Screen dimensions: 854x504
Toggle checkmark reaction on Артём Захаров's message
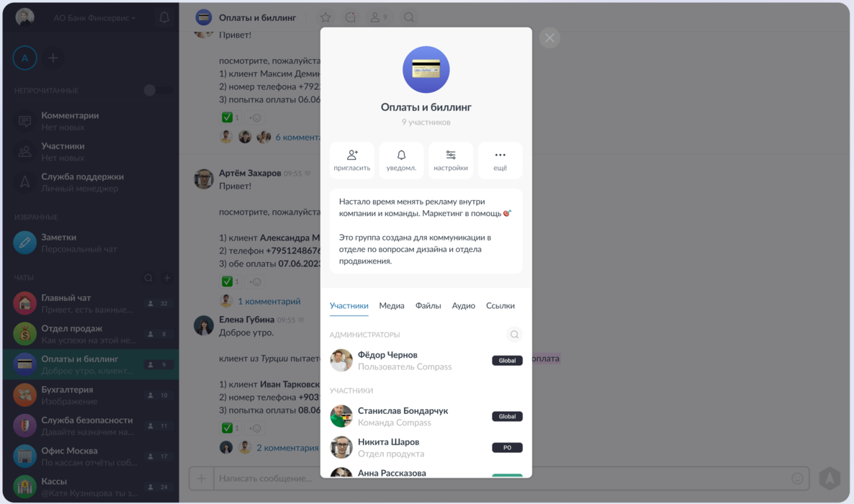[x=230, y=282]
